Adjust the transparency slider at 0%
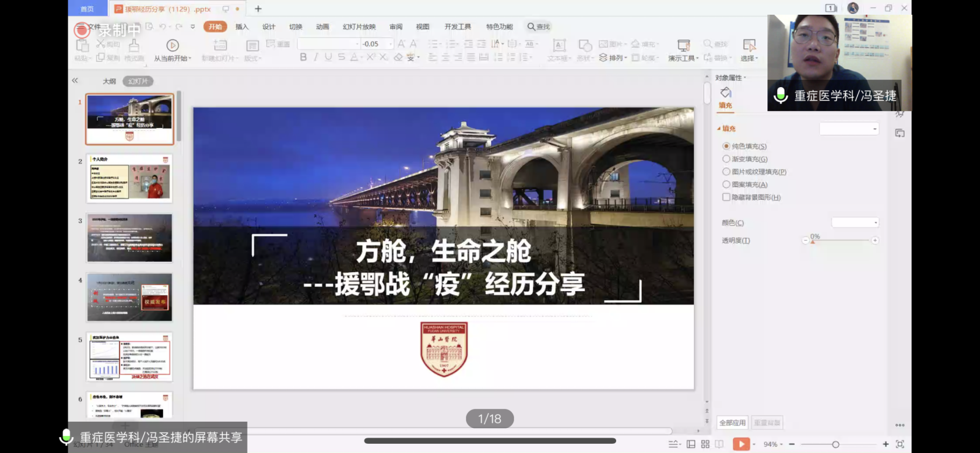Viewport: 980px width, 453px height. [813, 241]
